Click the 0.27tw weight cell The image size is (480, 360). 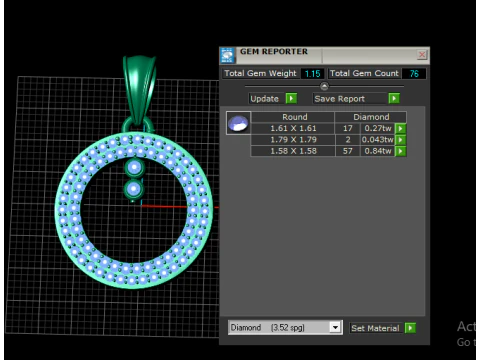(378, 128)
